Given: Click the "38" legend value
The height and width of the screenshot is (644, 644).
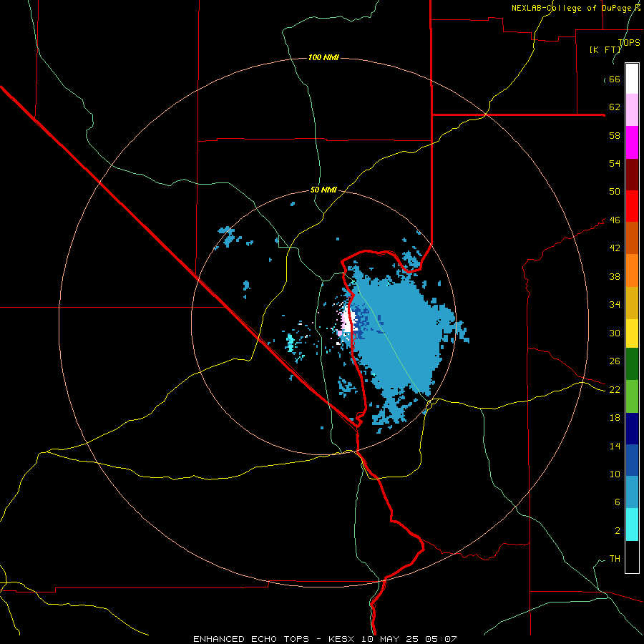Looking at the screenshot, I should pyautogui.click(x=615, y=276).
